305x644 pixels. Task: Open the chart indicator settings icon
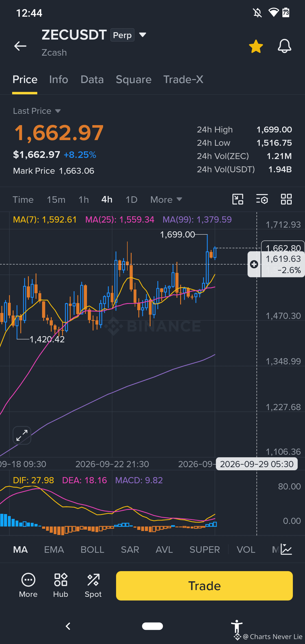tap(262, 199)
